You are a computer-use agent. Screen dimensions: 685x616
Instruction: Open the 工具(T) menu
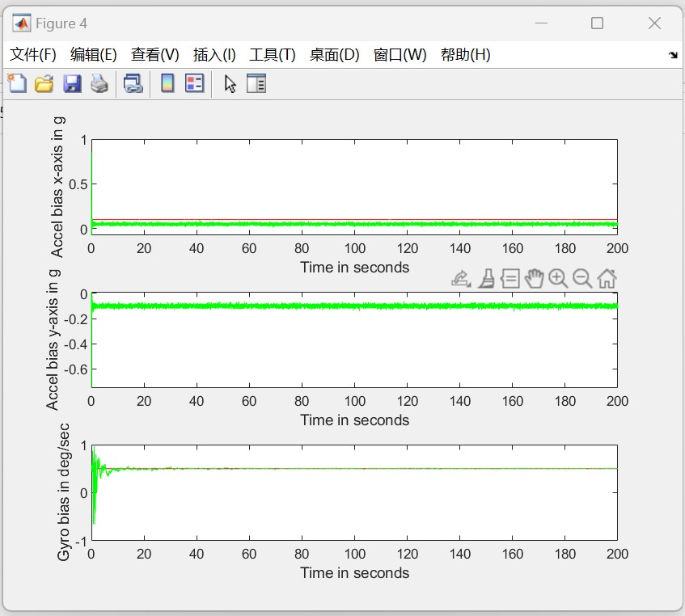[273, 55]
